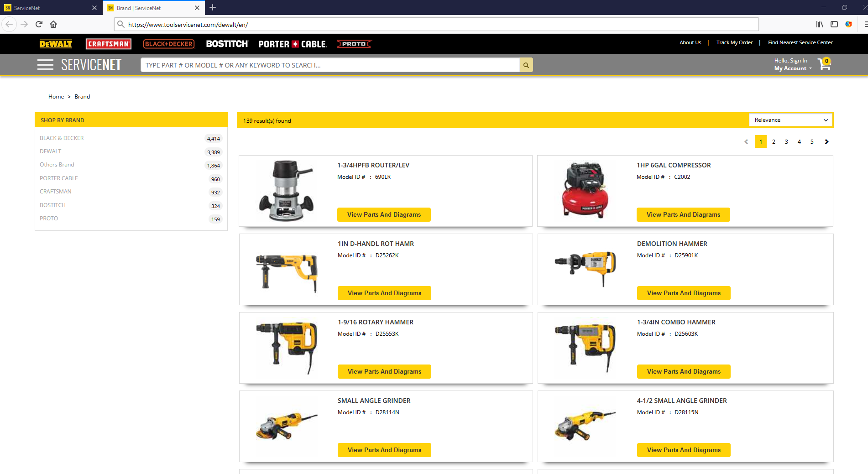Open the BOSTITCH brand page
The height and width of the screenshot is (474, 868).
(x=226, y=44)
